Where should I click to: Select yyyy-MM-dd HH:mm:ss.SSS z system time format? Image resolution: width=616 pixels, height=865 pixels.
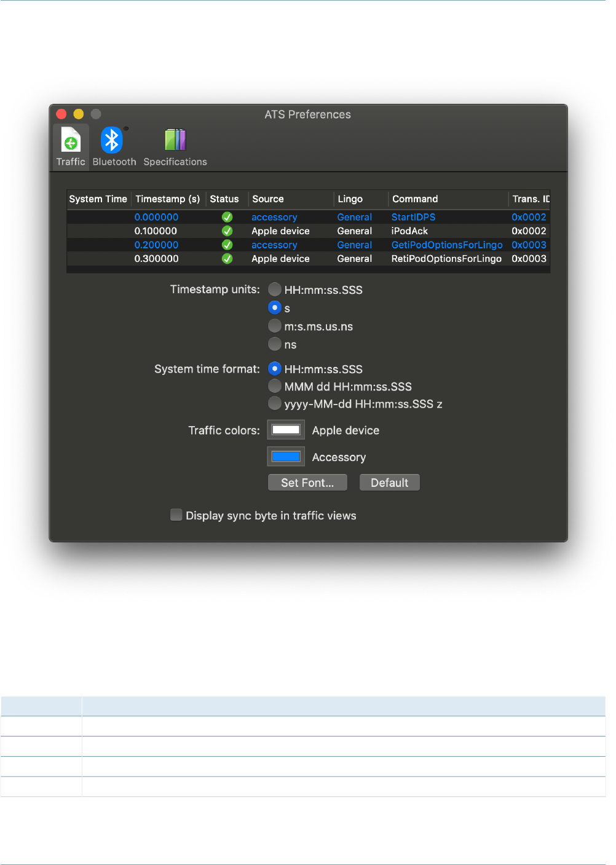coord(275,403)
